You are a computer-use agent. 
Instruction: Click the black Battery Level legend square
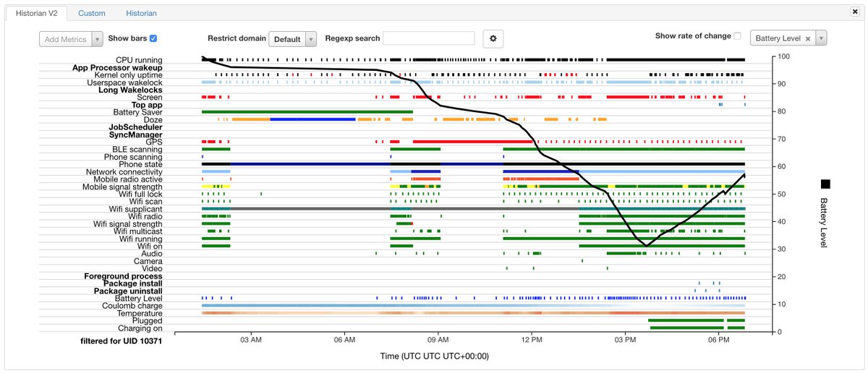[x=825, y=184]
